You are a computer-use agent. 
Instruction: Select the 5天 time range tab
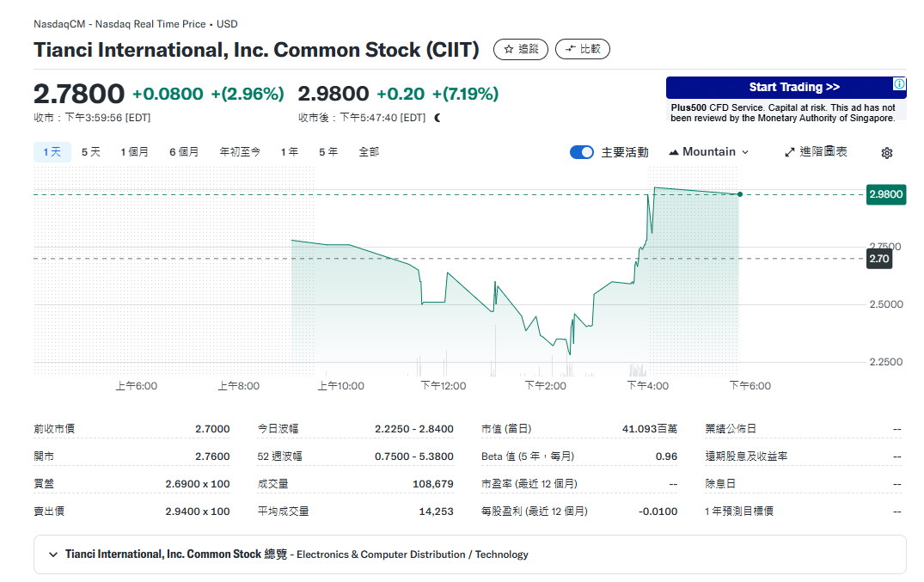click(x=91, y=152)
